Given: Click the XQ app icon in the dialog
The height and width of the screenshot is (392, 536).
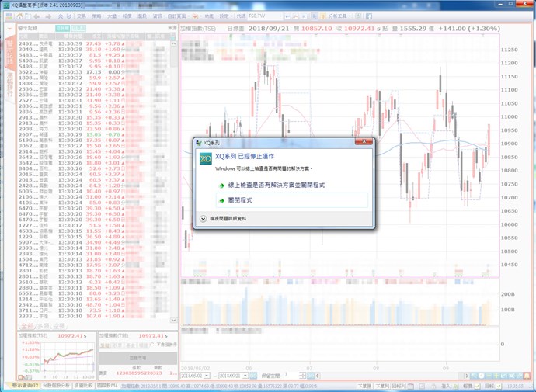Looking at the screenshot, I should click(x=205, y=159).
